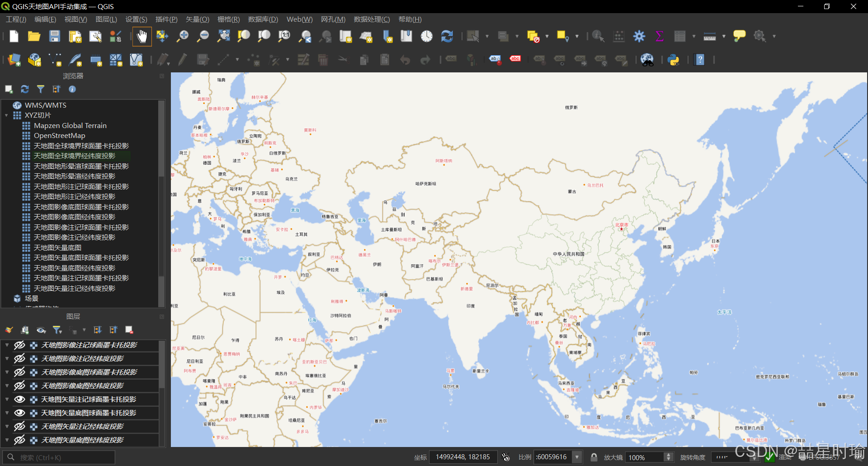Open project with the yellow folder icon

click(34, 36)
